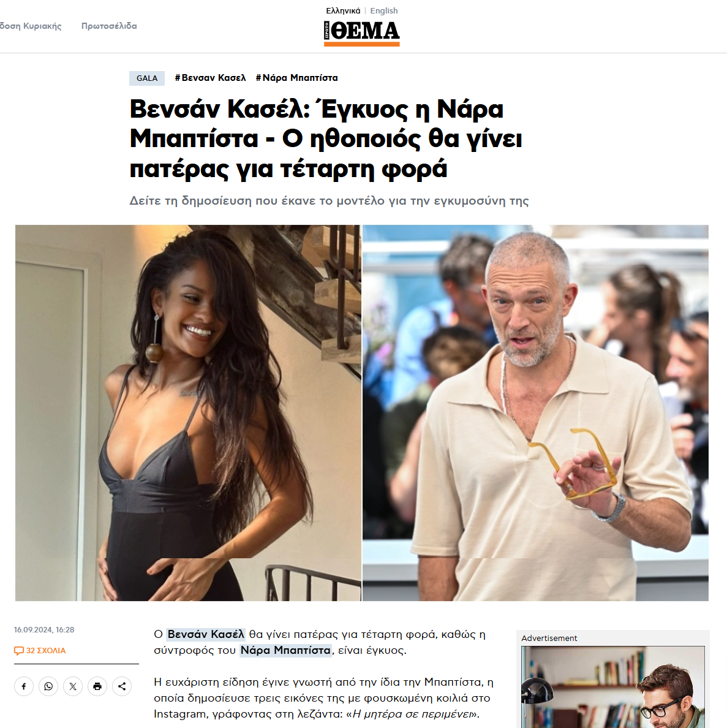
Task: Open hashtag Νάρα Μπαπτίστα
Action: [x=297, y=78]
